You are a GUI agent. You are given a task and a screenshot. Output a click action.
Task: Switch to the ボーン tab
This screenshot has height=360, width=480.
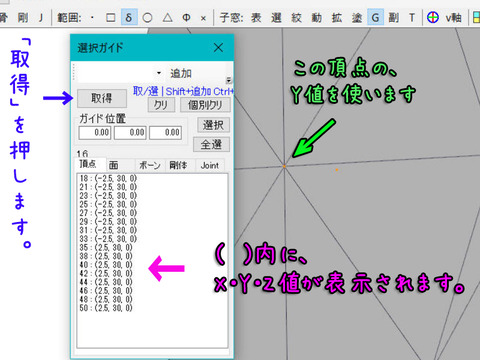point(150,165)
